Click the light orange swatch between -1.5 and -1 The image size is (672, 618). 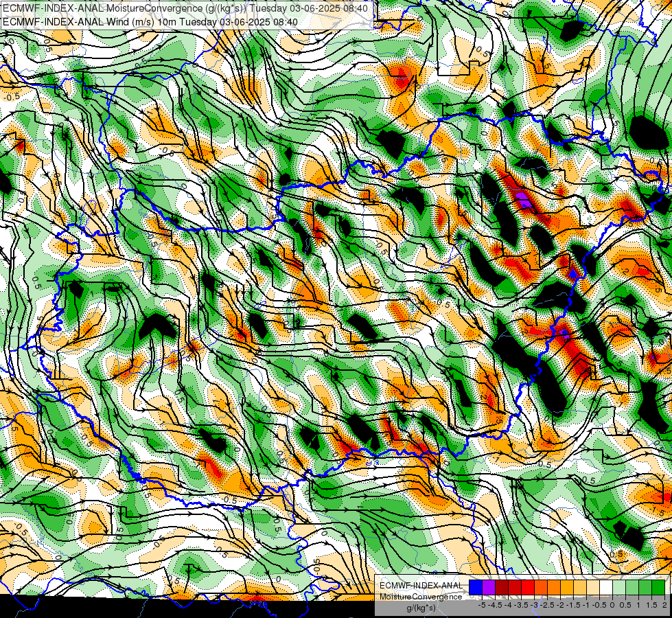coord(580,587)
